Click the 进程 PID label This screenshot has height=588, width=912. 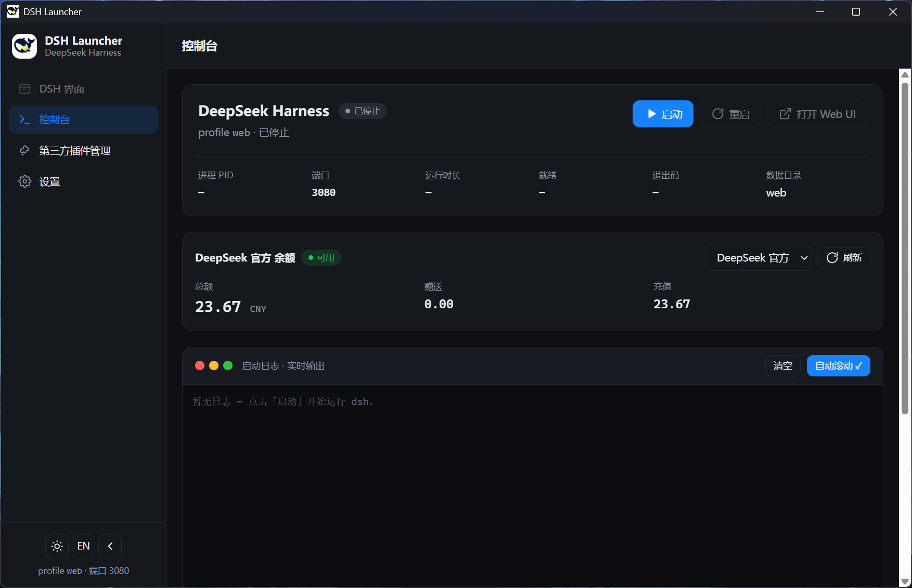(x=215, y=175)
